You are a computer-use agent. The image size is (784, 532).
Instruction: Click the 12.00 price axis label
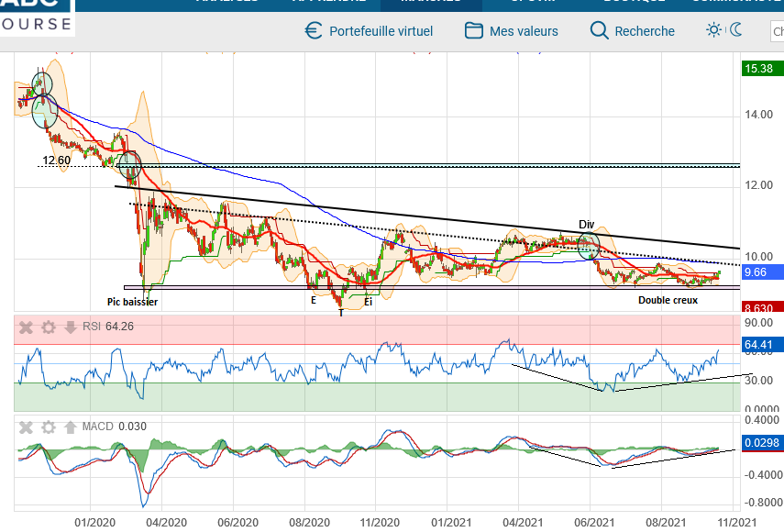(758, 185)
